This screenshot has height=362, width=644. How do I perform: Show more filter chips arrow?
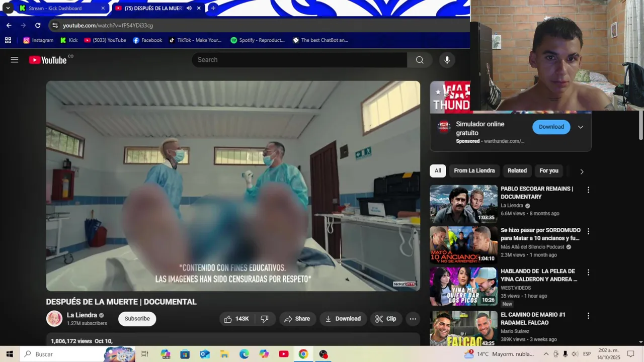click(582, 171)
